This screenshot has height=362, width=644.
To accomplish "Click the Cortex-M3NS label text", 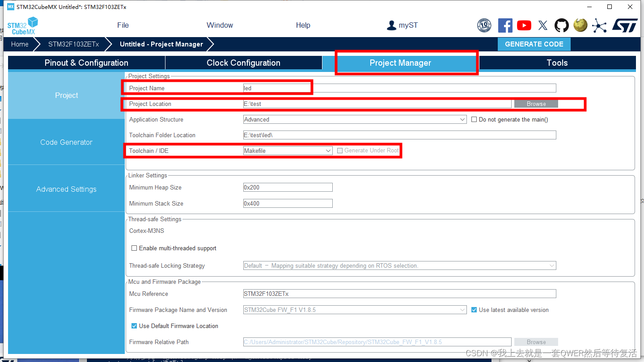I will click(x=146, y=231).
